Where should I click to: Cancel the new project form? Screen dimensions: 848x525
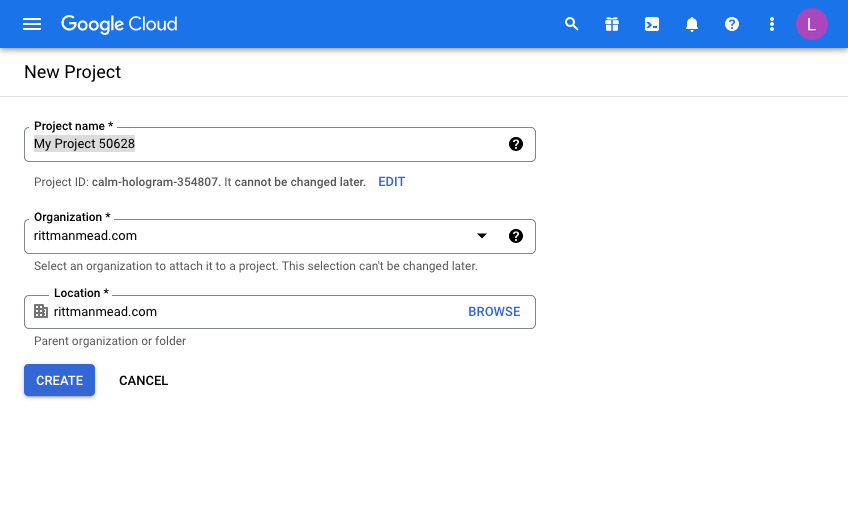[x=143, y=381]
